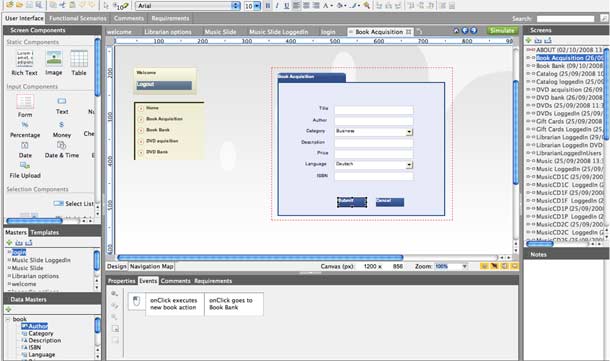This screenshot has height=361, width=610.
Task: Select 'onClick goes to Book Bank' event
Action: pyautogui.click(x=233, y=304)
